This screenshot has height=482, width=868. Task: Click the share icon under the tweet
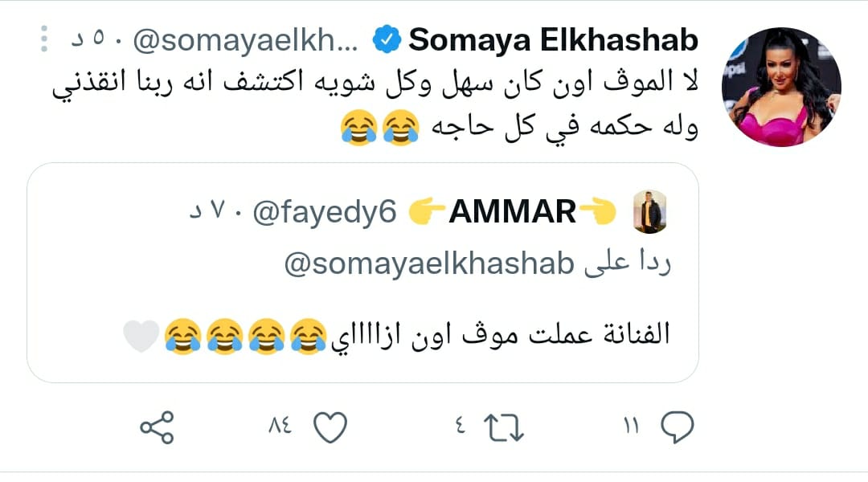tap(157, 427)
